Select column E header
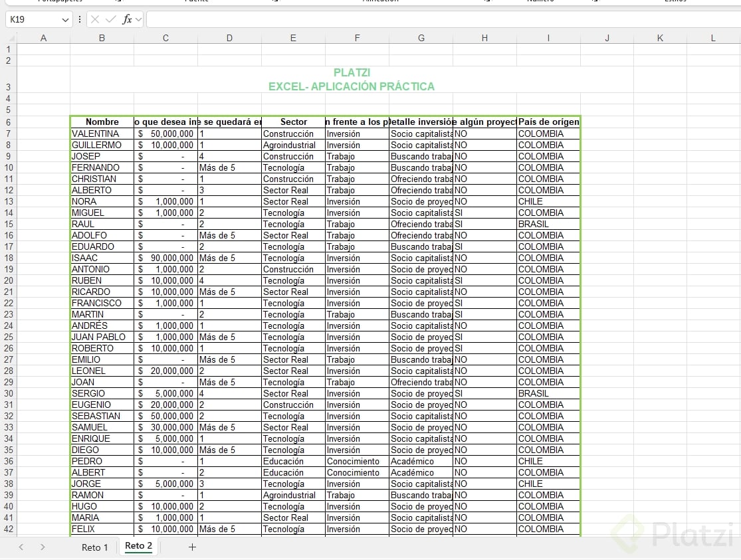This screenshot has height=560, width=741. click(x=294, y=39)
